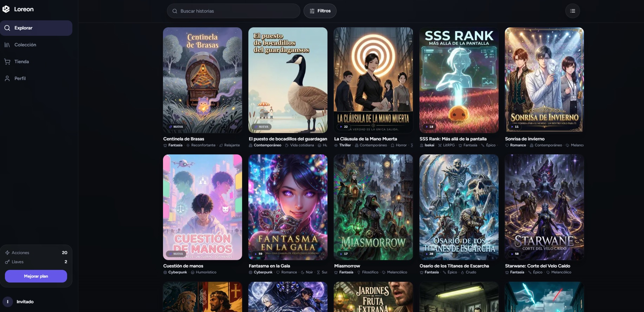Click NUEVA badge on Cuestión de manos

[x=176, y=254]
